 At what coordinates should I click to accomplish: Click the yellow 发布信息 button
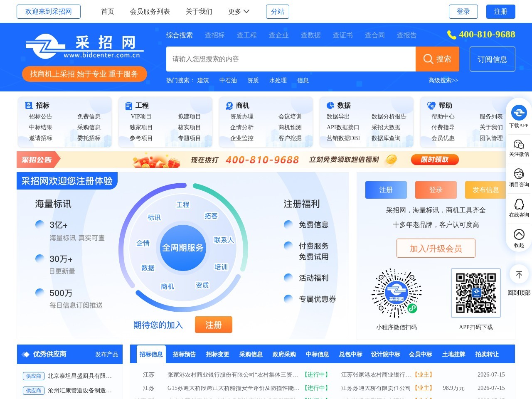[x=486, y=190]
